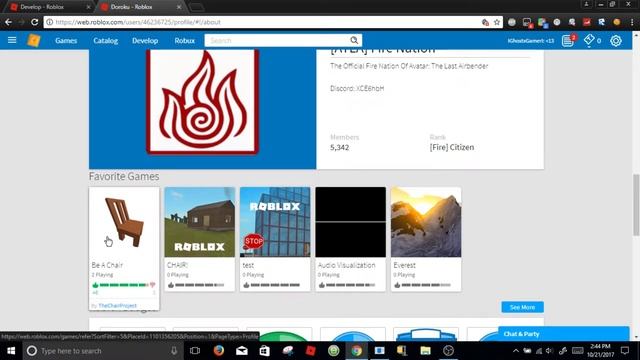This screenshot has height=360, width=640.
Task: Click the translate icon in address bar
Action: pyautogui.click(x=485, y=22)
